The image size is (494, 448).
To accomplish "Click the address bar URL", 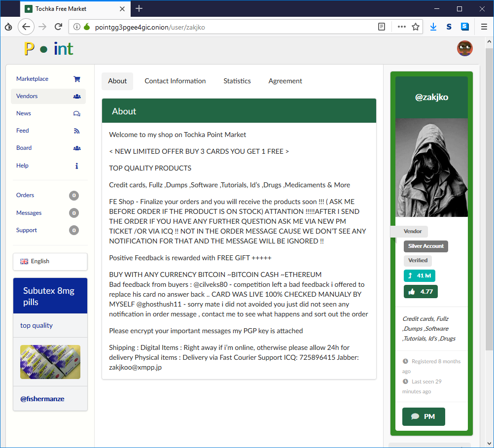I will click(150, 27).
